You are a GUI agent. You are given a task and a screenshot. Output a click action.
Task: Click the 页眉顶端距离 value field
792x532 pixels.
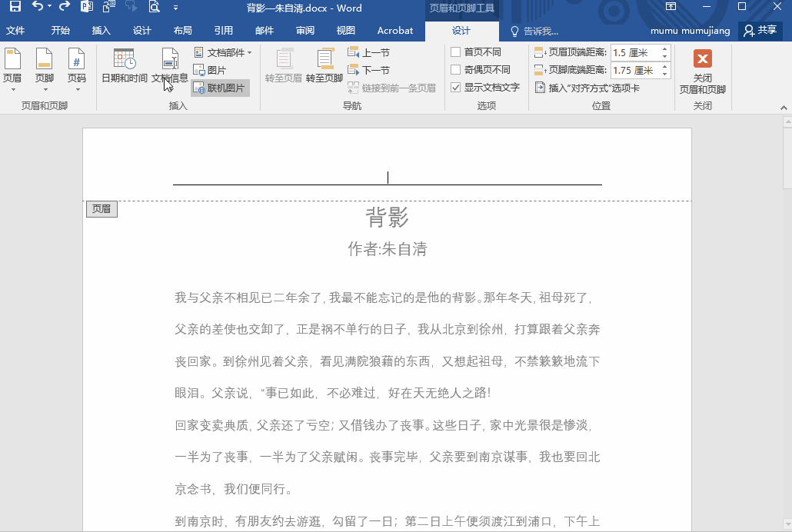pyautogui.click(x=634, y=52)
